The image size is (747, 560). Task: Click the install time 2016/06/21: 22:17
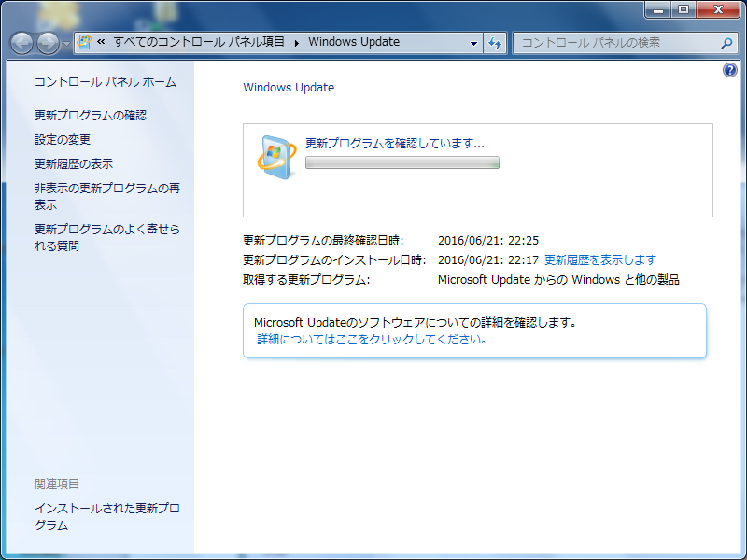(x=488, y=260)
